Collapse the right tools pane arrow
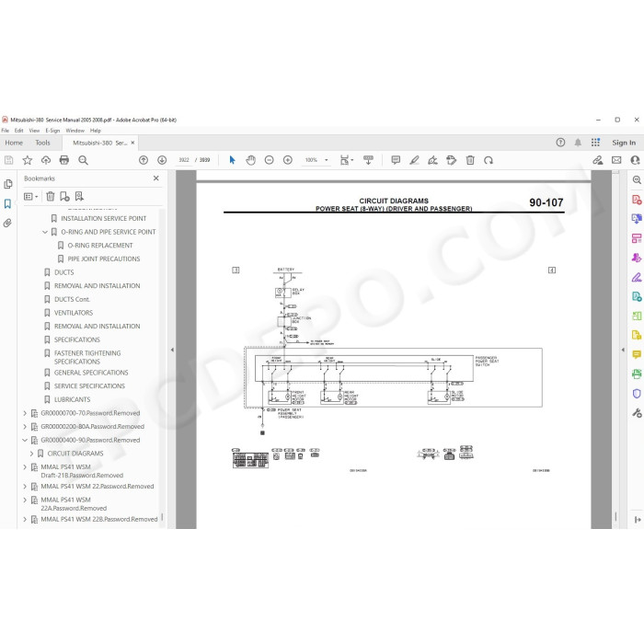The width and height of the screenshot is (644, 644). coord(623,350)
